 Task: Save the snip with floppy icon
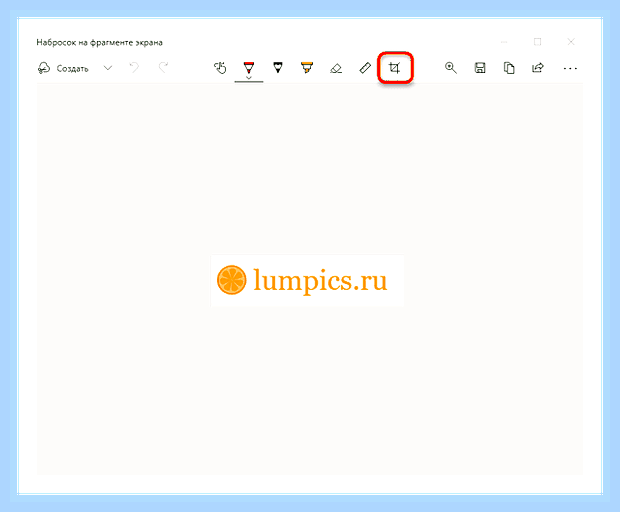(480, 68)
